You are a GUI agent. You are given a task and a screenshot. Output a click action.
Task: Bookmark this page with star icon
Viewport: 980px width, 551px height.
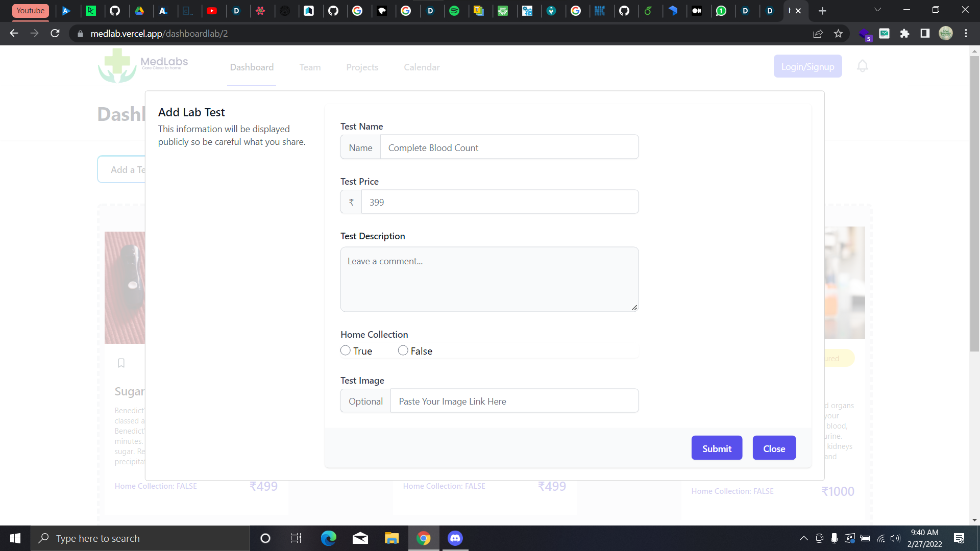click(838, 34)
